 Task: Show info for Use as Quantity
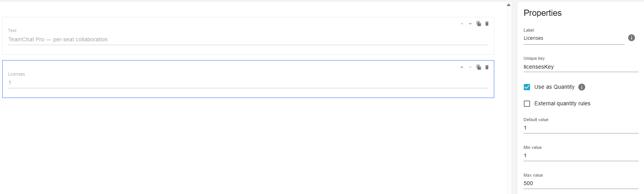tap(582, 87)
